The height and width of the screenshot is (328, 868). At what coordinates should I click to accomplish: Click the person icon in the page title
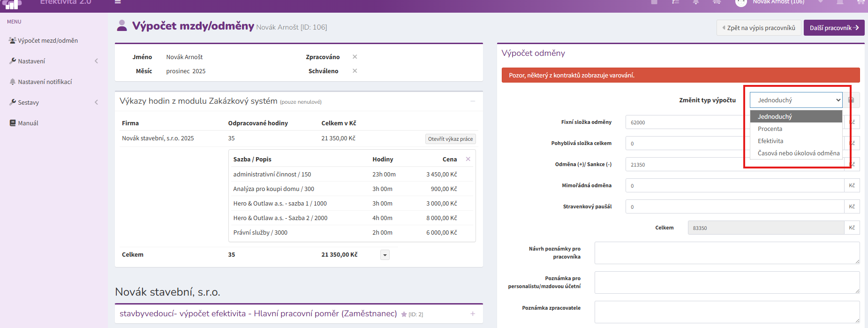pyautogui.click(x=122, y=26)
